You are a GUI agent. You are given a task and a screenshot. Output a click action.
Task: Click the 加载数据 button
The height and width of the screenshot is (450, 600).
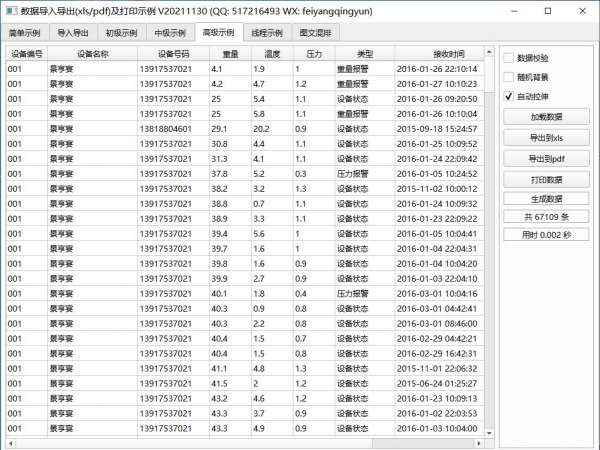(x=546, y=117)
